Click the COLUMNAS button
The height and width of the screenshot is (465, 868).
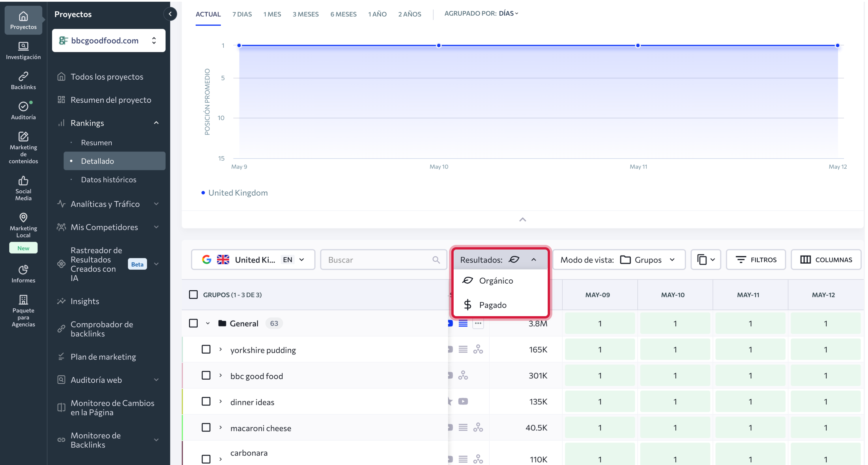point(826,259)
